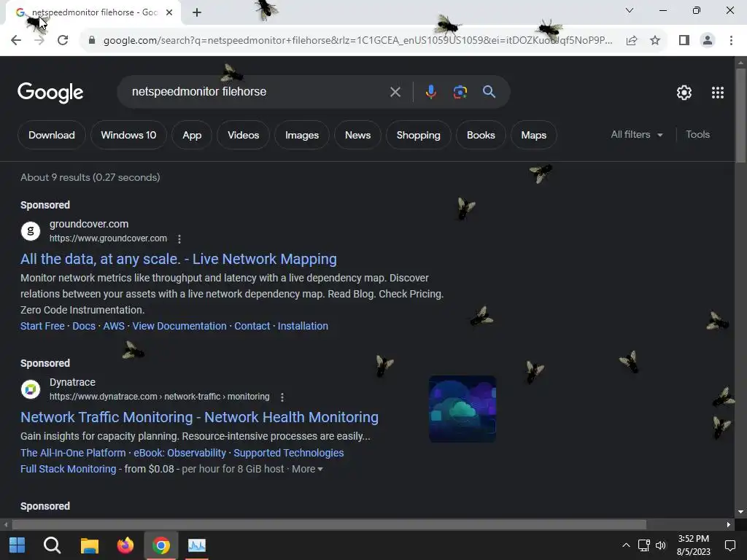Viewport: 747px width, 560px height.
Task: Toggle Chrome side panel
Action: pyautogui.click(x=684, y=41)
